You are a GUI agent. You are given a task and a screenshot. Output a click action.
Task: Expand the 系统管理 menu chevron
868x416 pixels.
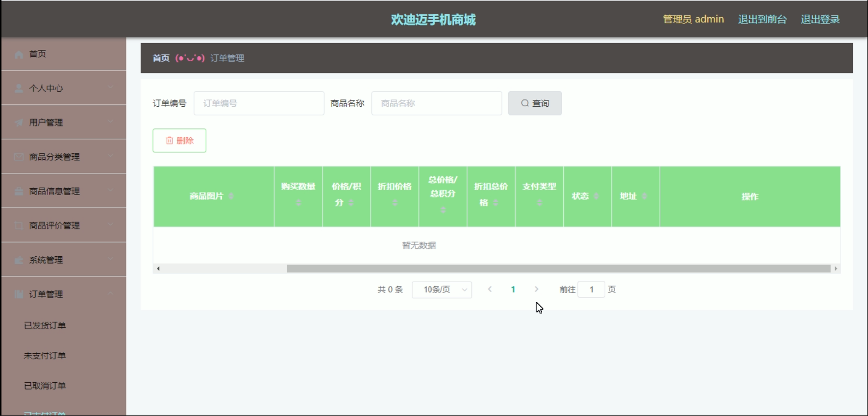pyautogui.click(x=110, y=259)
